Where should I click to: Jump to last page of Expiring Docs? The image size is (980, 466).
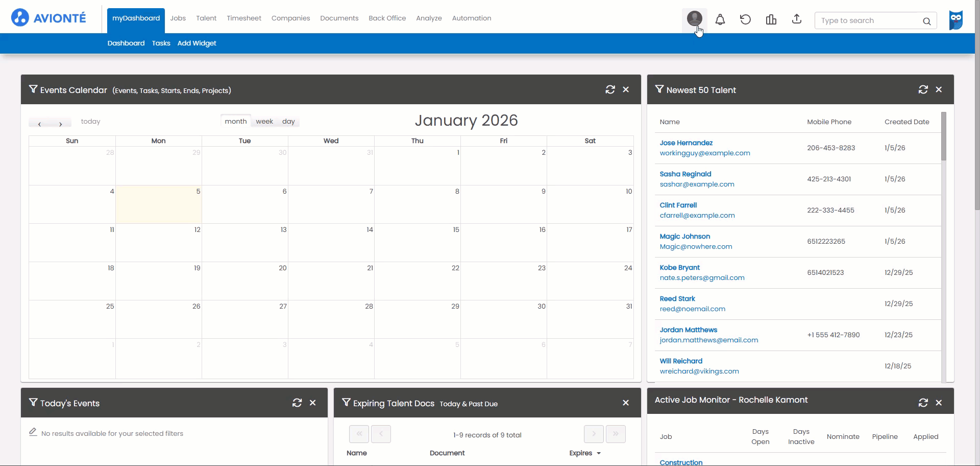[x=616, y=434]
